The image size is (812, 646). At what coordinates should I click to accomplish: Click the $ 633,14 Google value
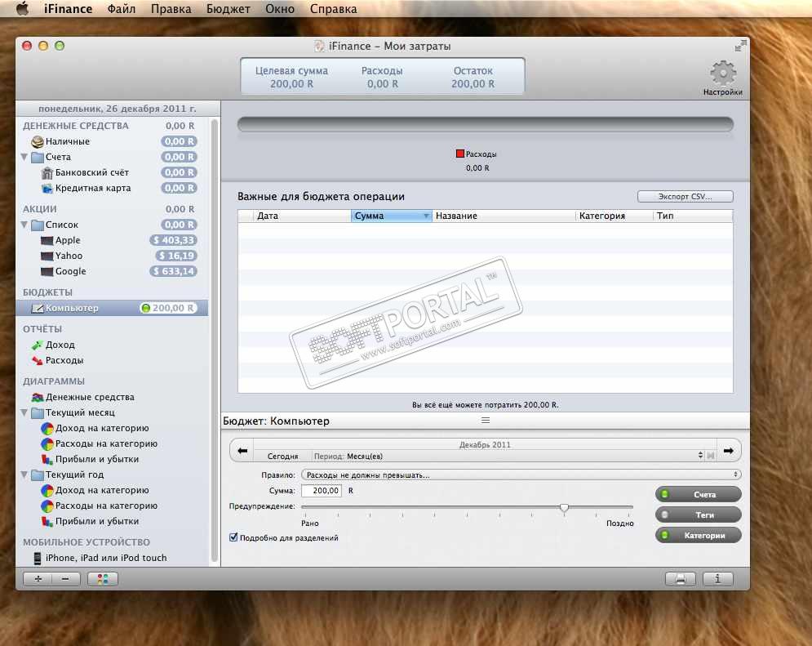(x=174, y=271)
